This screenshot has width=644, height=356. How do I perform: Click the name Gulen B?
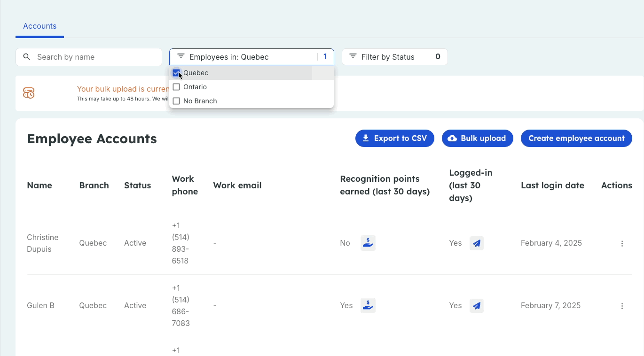click(41, 306)
